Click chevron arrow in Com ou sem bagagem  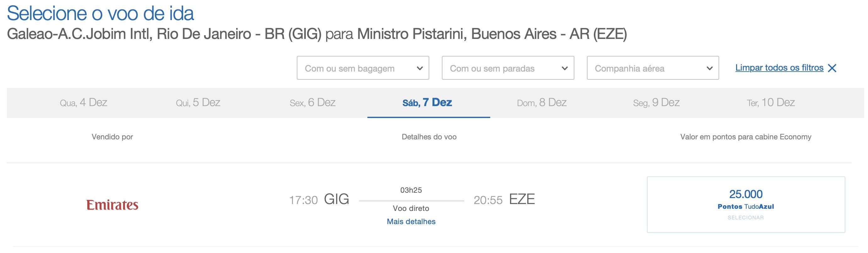[x=420, y=68]
